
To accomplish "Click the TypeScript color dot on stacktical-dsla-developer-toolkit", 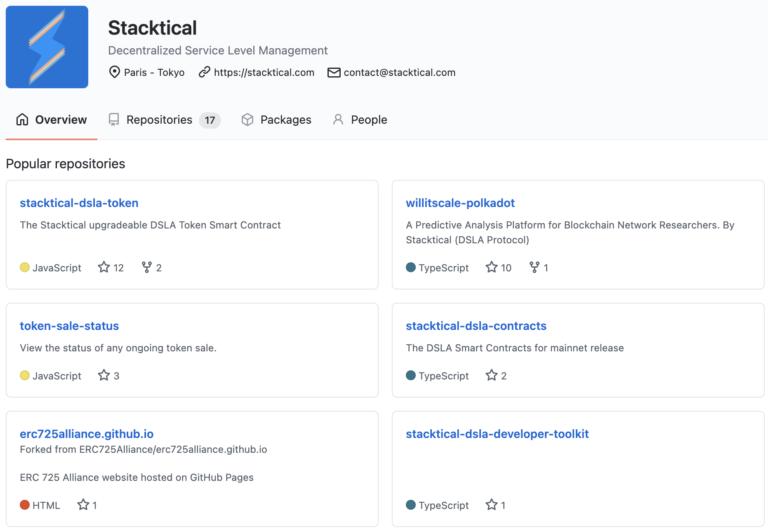I will pyautogui.click(x=411, y=505).
